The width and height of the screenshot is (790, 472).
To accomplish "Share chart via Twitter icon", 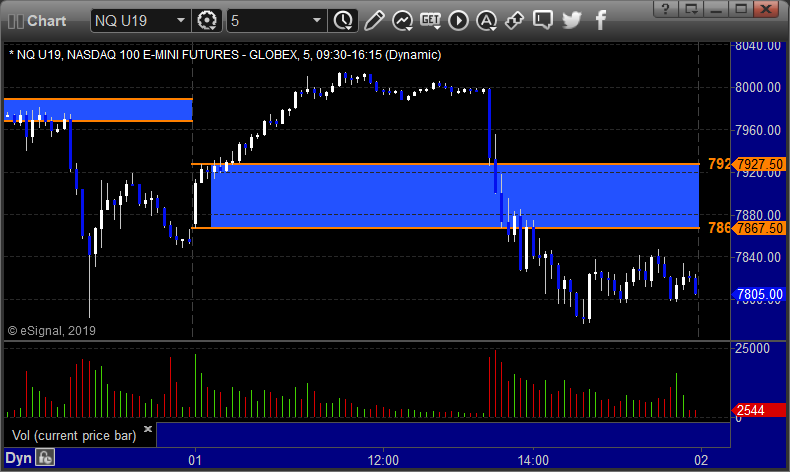I will click(x=571, y=21).
